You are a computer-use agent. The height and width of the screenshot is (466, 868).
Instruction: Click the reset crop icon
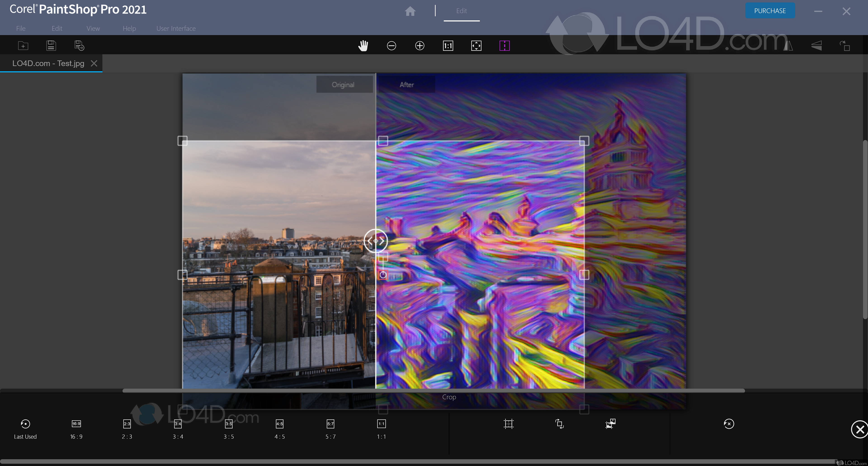coord(729,424)
